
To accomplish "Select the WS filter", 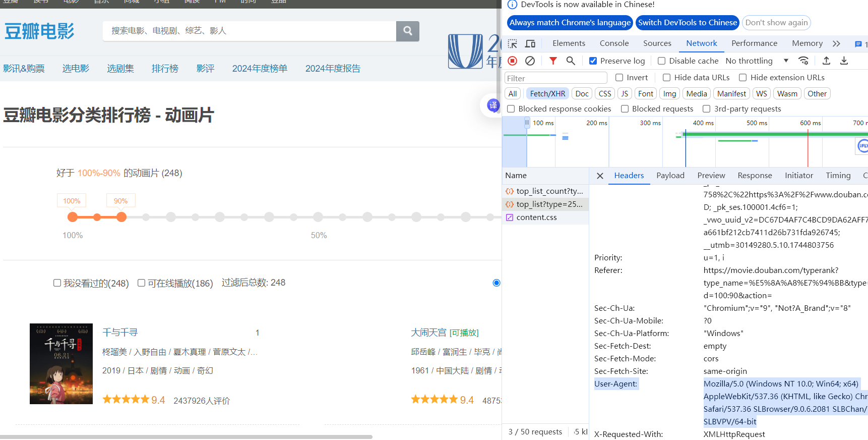I will (x=762, y=94).
